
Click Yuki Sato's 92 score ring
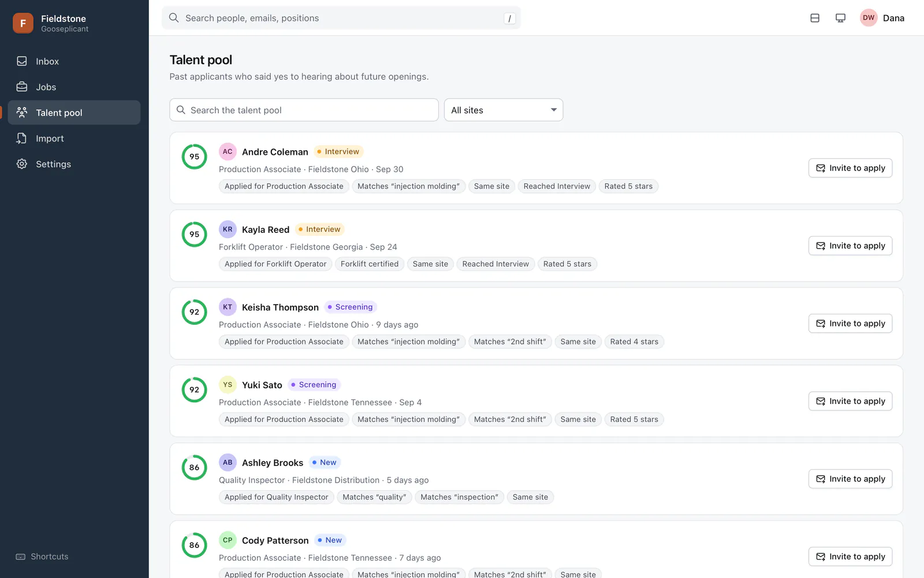click(195, 390)
